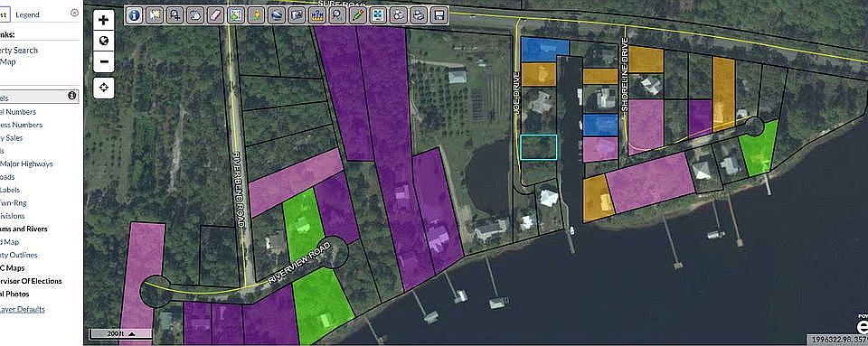The image size is (868, 346).
Task: Click the blue map view tool
Action: coord(379,15)
